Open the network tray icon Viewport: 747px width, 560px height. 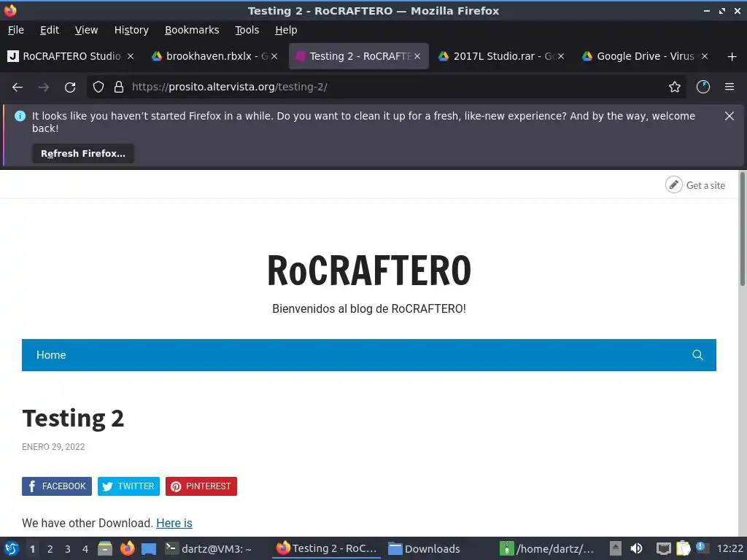663,549
